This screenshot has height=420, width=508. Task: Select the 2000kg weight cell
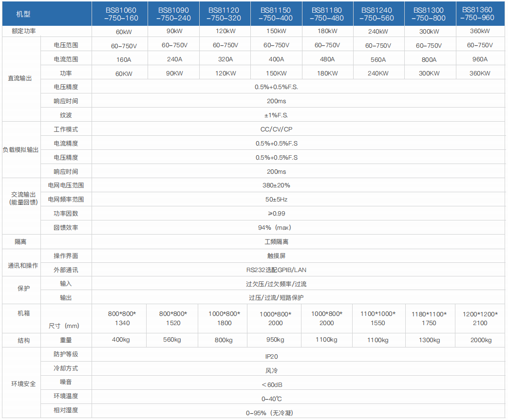tap(479, 340)
